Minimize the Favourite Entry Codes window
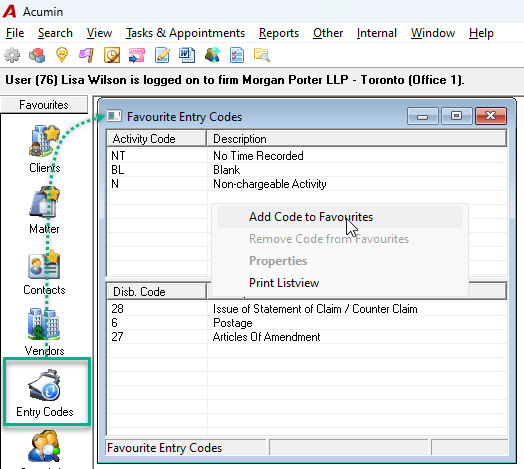Image resolution: width=524 pixels, height=469 pixels. 422,116
